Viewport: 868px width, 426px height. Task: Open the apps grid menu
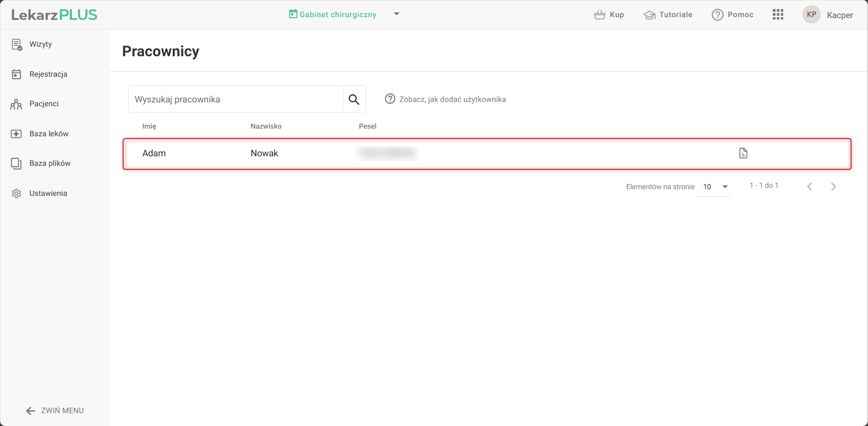778,15
